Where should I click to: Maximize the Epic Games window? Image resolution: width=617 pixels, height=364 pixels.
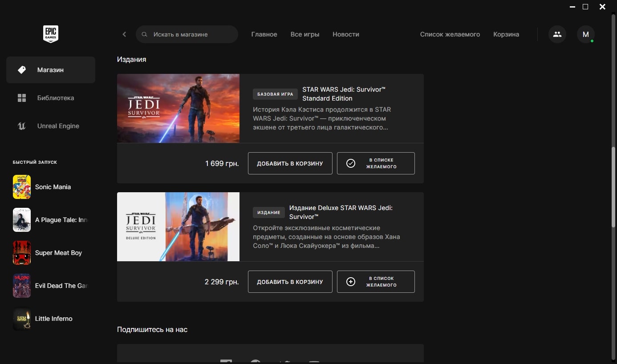pyautogui.click(x=585, y=7)
